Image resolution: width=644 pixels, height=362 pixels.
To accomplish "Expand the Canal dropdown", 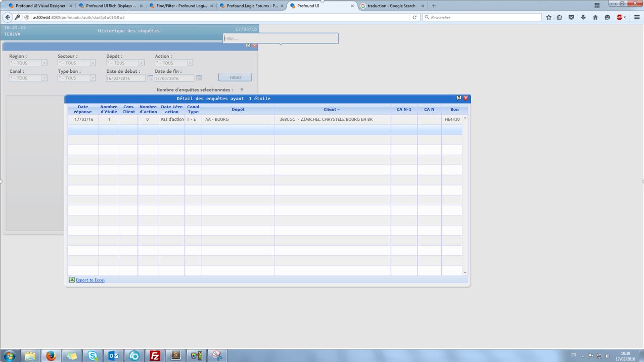I will 44,78.
